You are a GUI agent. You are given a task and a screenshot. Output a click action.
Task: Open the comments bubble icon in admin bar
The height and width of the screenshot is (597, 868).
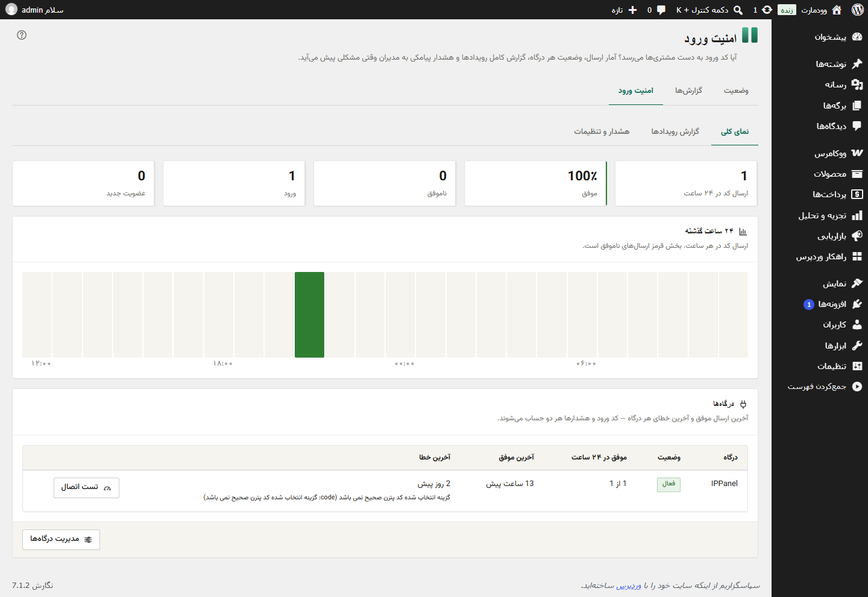point(661,10)
